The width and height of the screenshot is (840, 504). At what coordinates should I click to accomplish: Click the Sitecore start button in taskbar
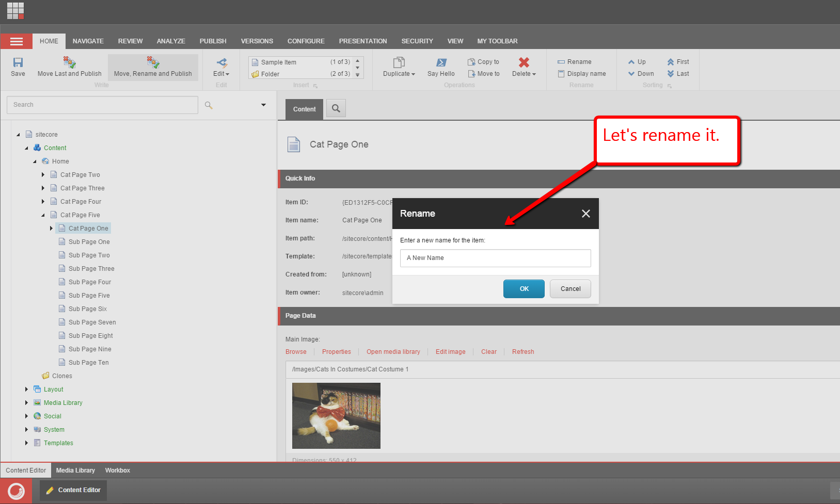[x=16, y=491]
